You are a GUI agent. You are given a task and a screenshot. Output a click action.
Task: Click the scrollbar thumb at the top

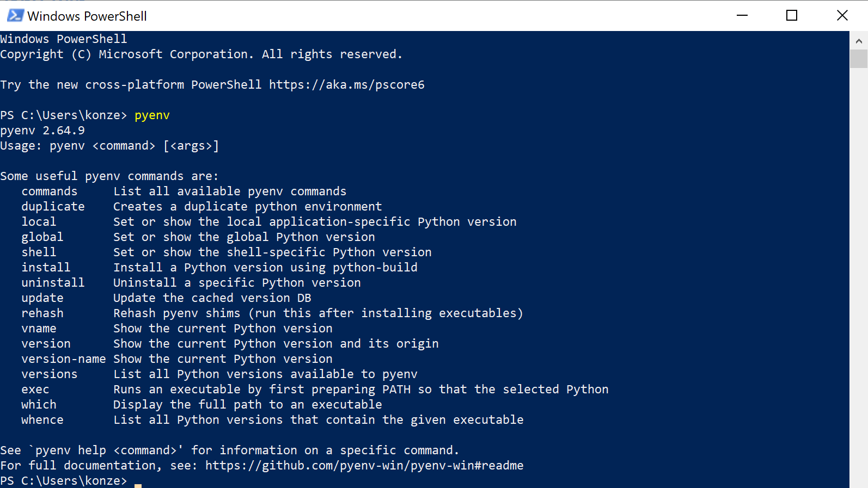coord(859,58)
